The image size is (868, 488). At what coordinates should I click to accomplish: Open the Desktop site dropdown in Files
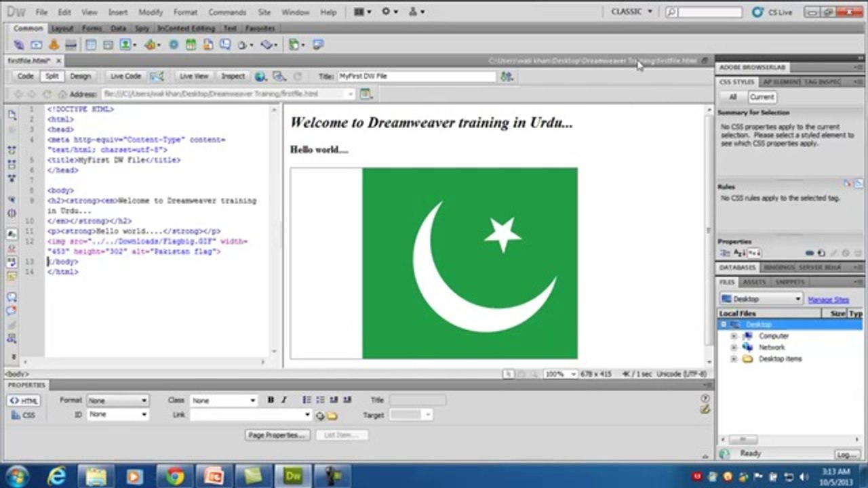tap(761, 299)
